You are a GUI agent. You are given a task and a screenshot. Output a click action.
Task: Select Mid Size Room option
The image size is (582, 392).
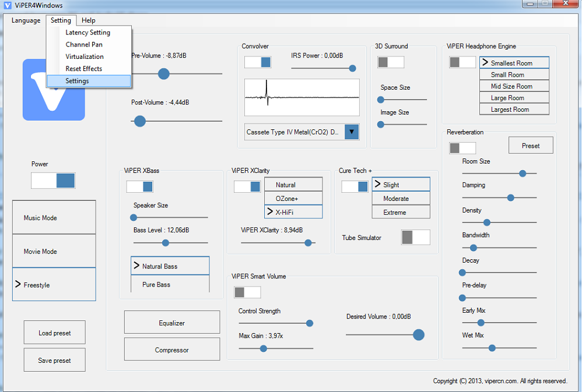pos(514,86)
